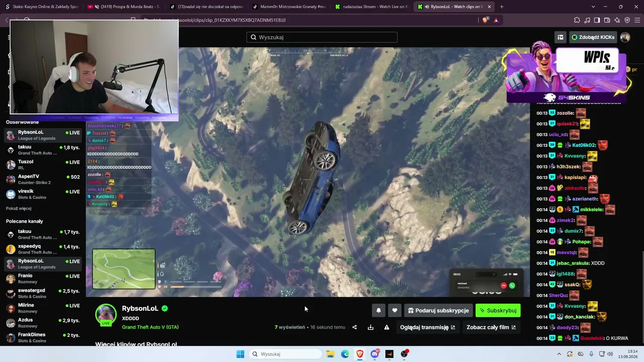Image resolution: width=644 pixels, height=362 pixels.
Task: Click chat username mikkelele
Action: pyautogui.click(x=591, y=210)
